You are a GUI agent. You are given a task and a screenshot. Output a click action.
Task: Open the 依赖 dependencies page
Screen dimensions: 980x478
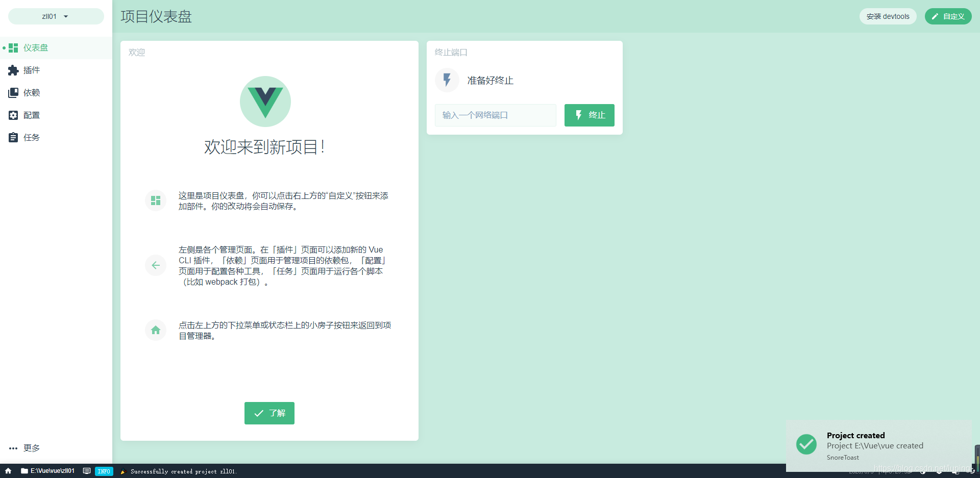coord(56,93)
